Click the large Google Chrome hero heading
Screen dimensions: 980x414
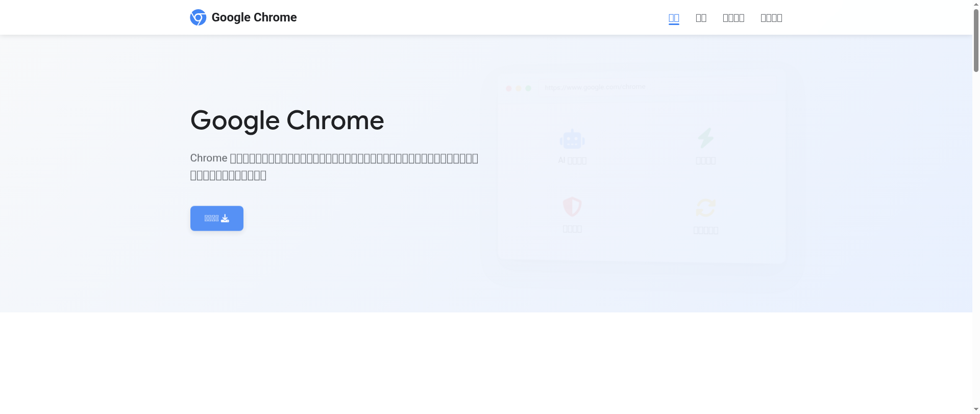tap(287, 120)
